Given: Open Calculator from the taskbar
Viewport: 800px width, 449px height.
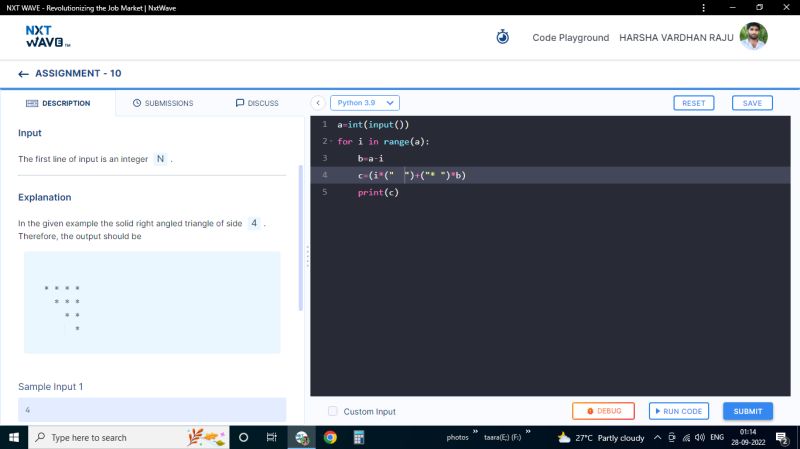Looking at the screenshot, I should click(x=358, y=437).
